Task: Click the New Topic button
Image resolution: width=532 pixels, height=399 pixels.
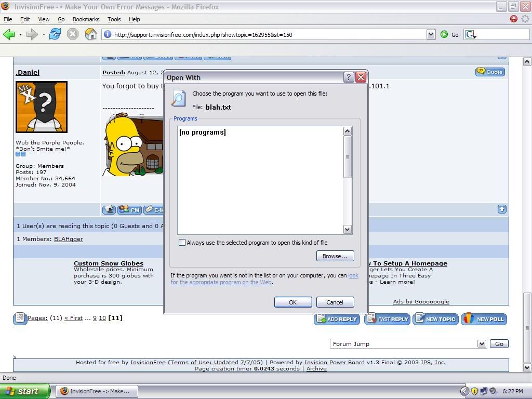Action: tap(436, 319)
